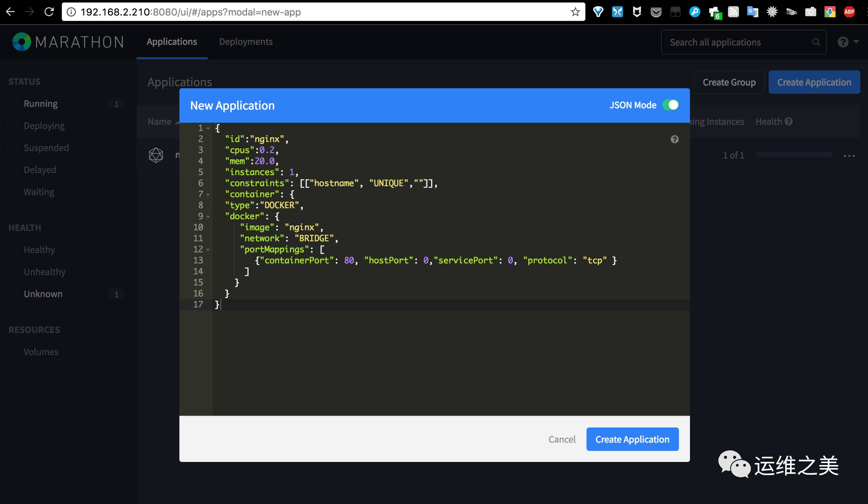The width and height of the screenshot is (868, 504).
Task: Place cursor on the "image": "nginx" line
Action: (x=282, y=228)
